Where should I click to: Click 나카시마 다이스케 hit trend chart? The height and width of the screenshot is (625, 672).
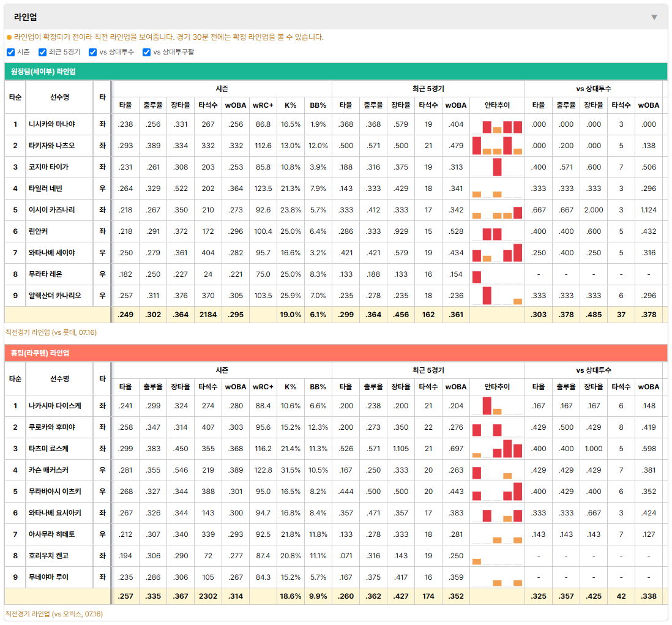coord(497,406)
